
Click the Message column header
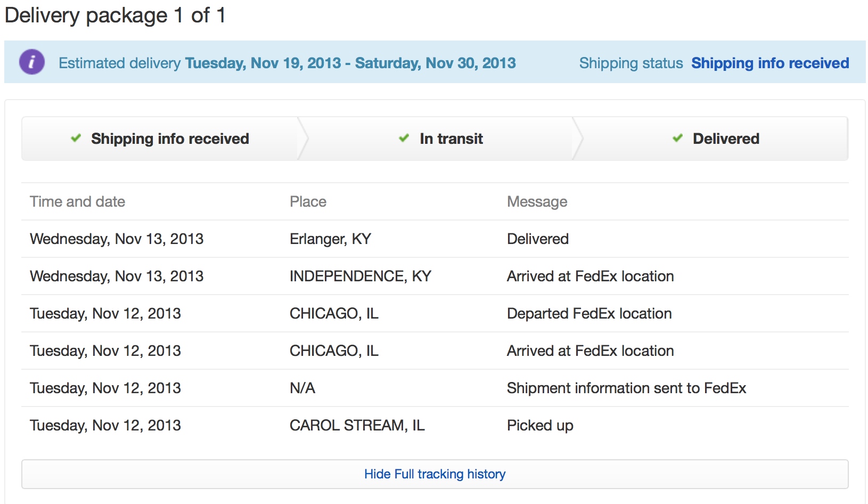[537, 201]
